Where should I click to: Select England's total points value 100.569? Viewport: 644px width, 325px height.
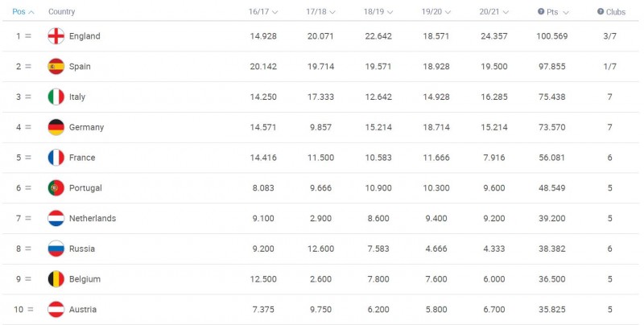552,36
